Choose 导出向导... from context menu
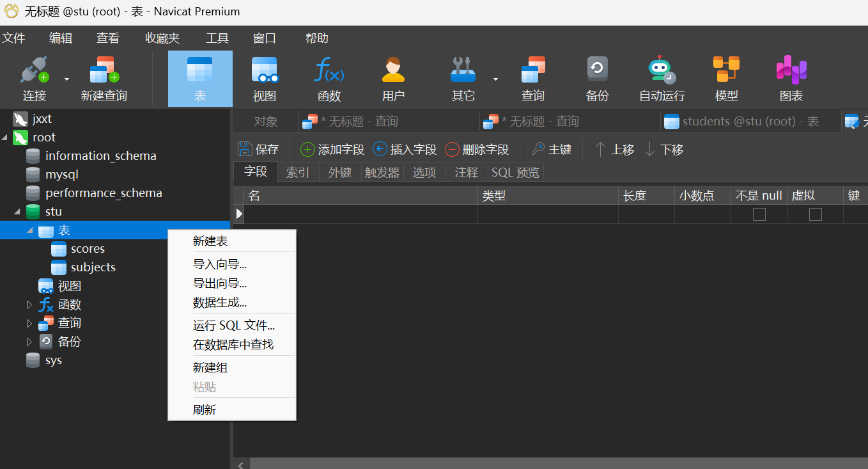868x469 pixels. 232,283
